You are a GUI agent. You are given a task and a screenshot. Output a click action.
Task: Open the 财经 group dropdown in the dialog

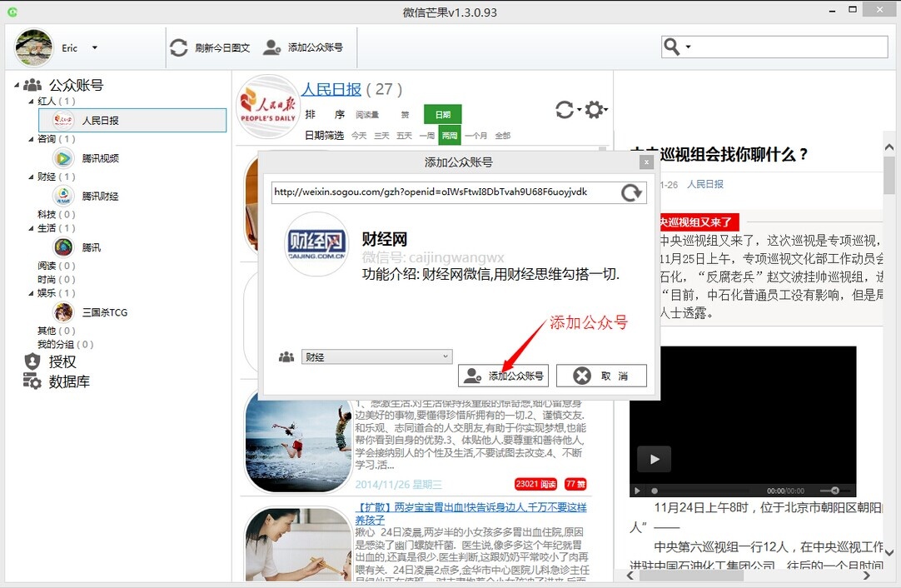click(377, 357)
